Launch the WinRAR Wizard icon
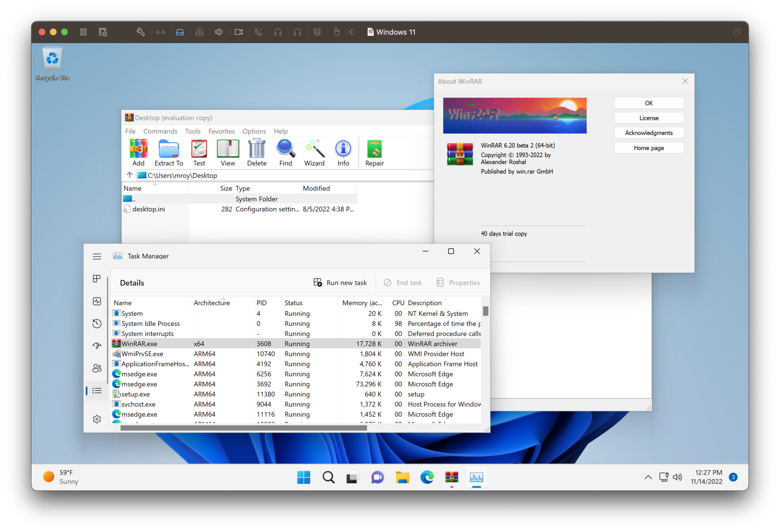 tap(314, 152)
